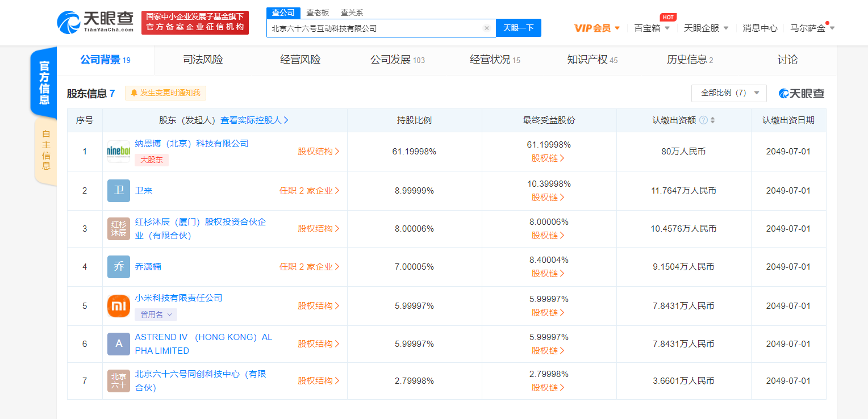868x419 pixels.
Task: Expand the 常用名 dropdown under 小米科技
Action: point(156,314)
